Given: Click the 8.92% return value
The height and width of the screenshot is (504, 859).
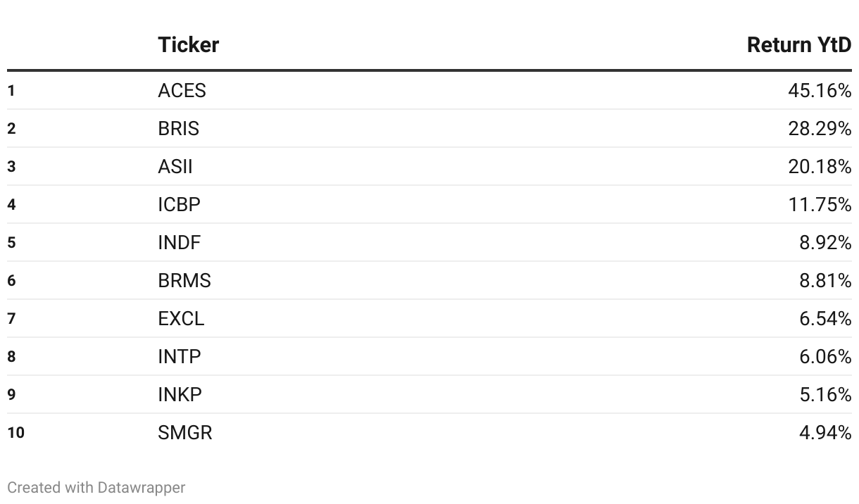Looking at the screenshot, I should point(825,243).
